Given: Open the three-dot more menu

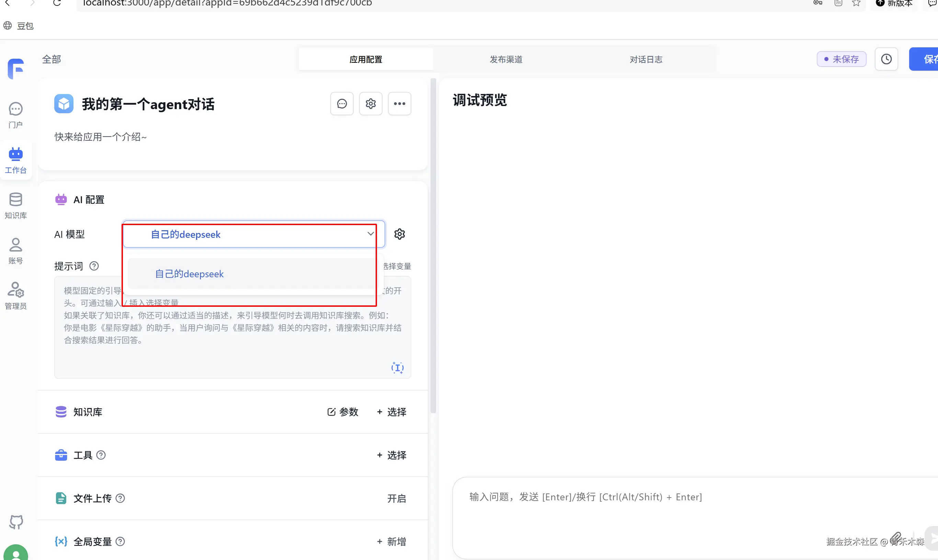Looking at the screenshot, I should pos(399,103).
